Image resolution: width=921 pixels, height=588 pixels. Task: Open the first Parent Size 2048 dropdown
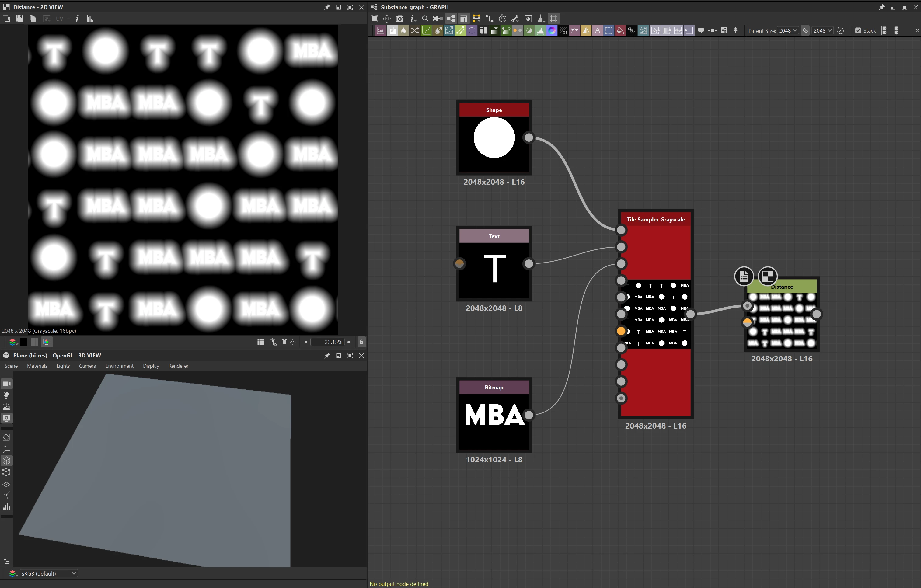tap(788, 31)
